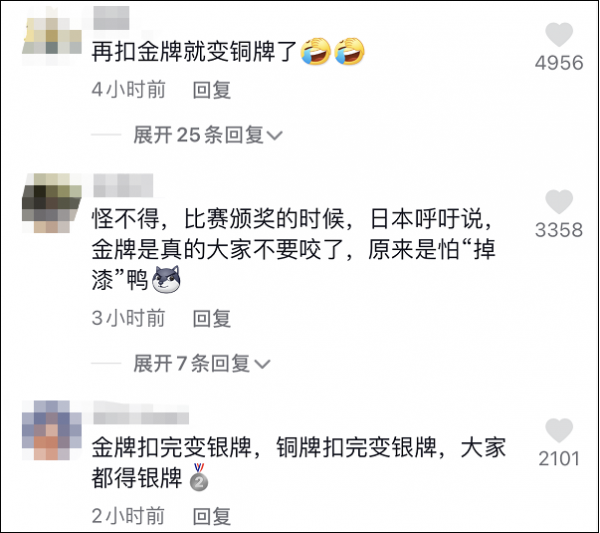Image resolution: width=600 pixels, height=533 pixels.
Task: Like the comment with 4956 likes
Action: (x=559, y=34)
